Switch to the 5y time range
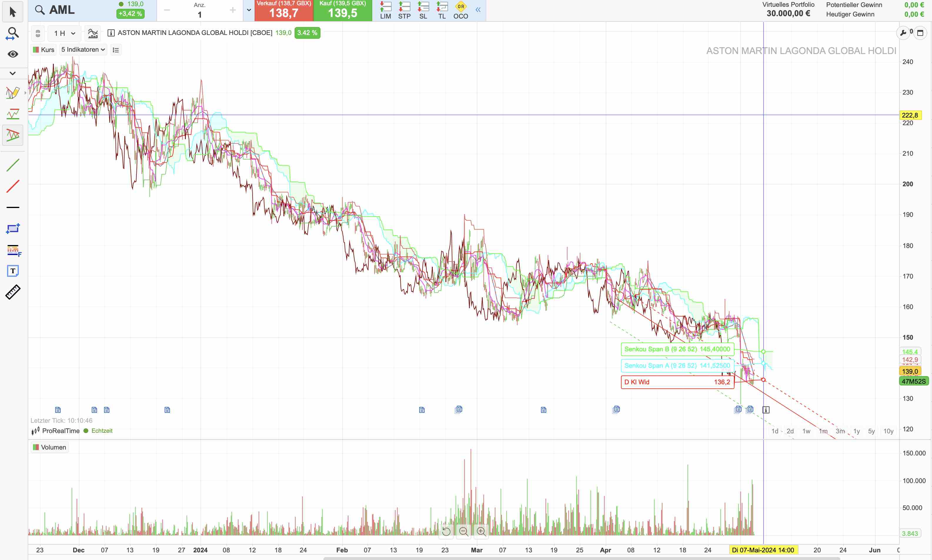This screenshot has width=932, height=560. [x=871, y=431]
